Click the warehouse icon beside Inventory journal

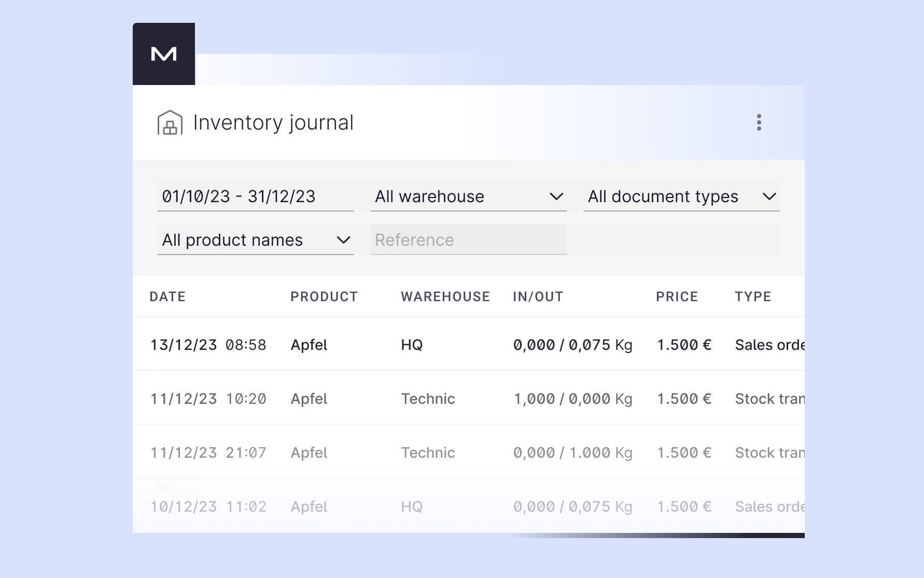point(170,123)
